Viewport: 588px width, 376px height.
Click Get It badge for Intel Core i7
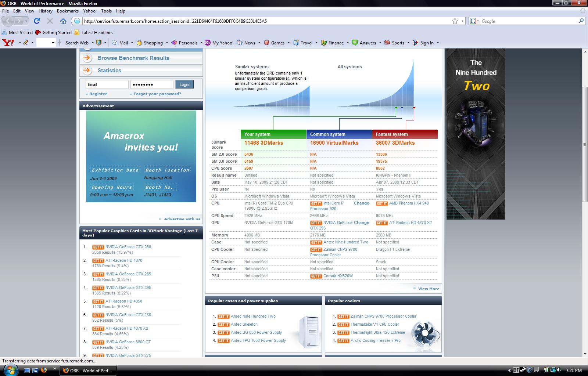click(x=316, y=203)
